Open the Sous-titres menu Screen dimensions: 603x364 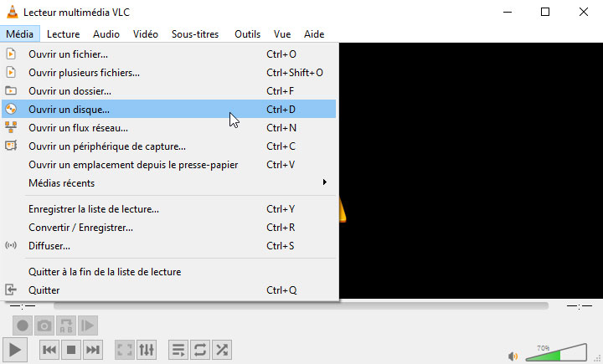click(x=195, y=33)
